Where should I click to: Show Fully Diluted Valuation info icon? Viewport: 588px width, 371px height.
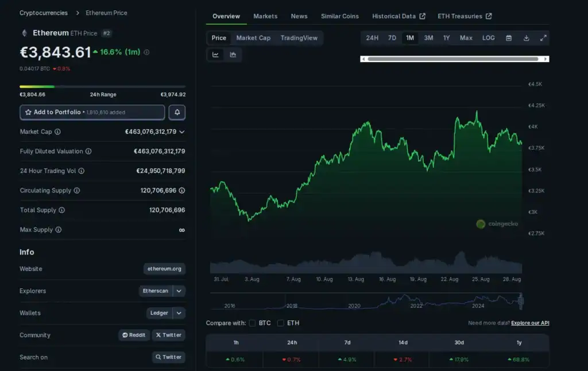pyautogui.click(x=88, y=151)
